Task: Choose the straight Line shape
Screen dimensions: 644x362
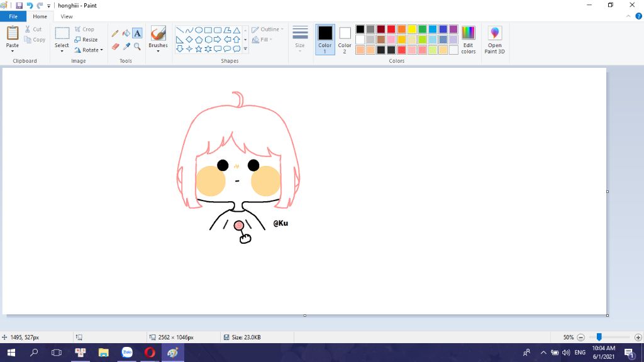Action: 179,30
